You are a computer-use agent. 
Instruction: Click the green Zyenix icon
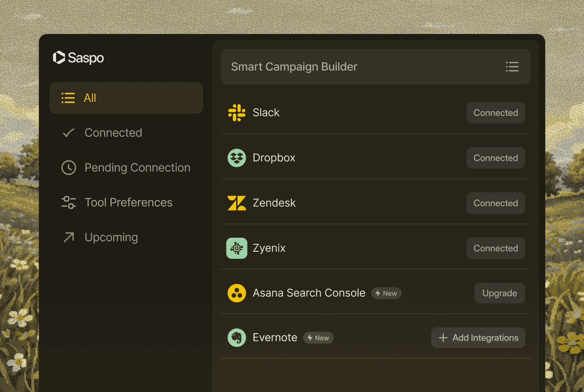(237, 248)
